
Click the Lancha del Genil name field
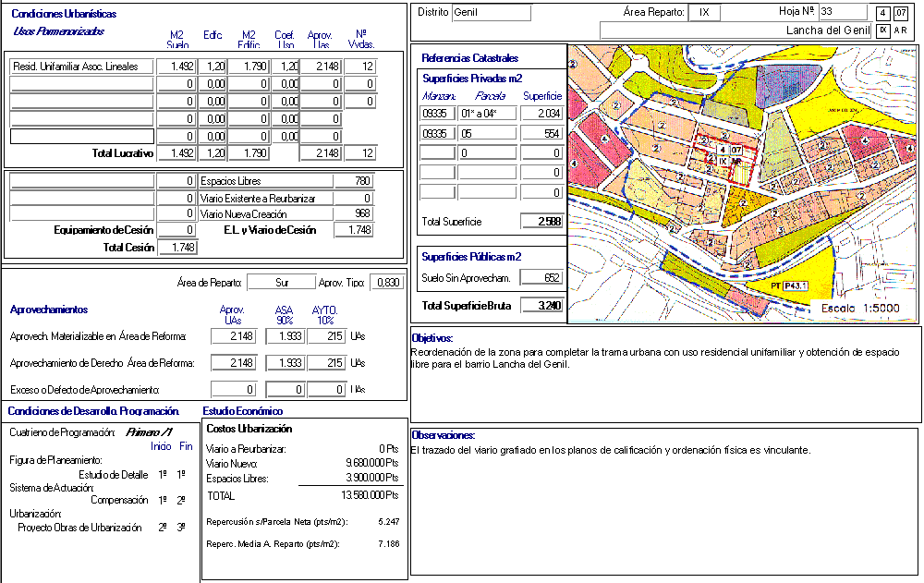click(x=736, y=30)
